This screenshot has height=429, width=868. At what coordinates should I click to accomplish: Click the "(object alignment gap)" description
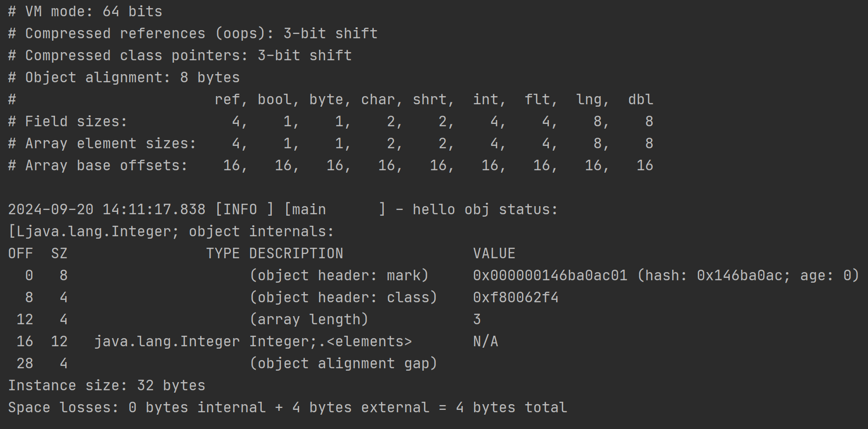point(343,363)
